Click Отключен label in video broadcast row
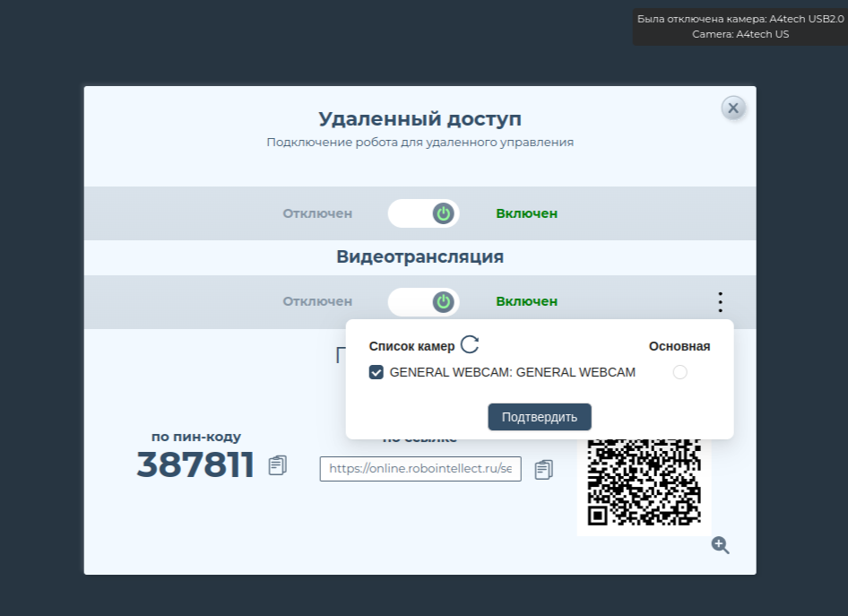 pos(317,301)
